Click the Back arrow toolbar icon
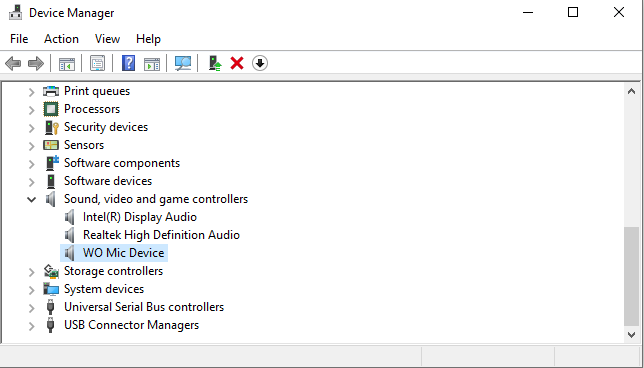This screenshot has width=644, height=368. [x=13, y=63]
